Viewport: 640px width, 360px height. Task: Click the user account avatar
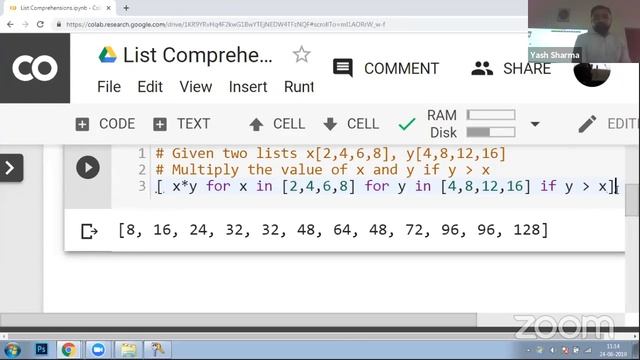592,74
